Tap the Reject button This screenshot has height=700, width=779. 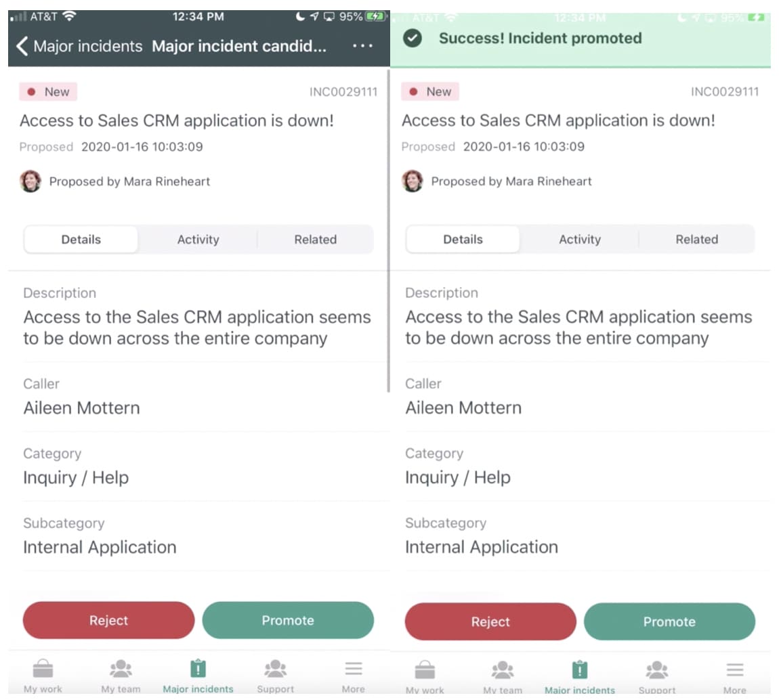coord(108,620)
